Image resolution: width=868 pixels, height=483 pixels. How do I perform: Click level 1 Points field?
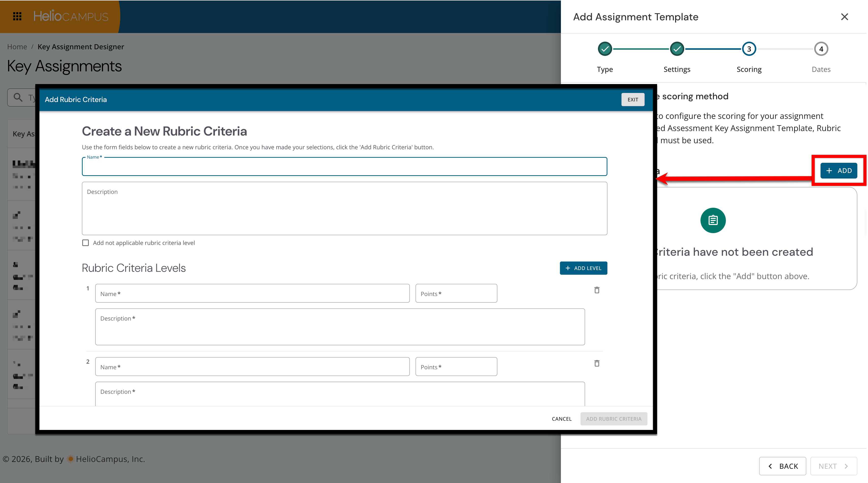456,294
